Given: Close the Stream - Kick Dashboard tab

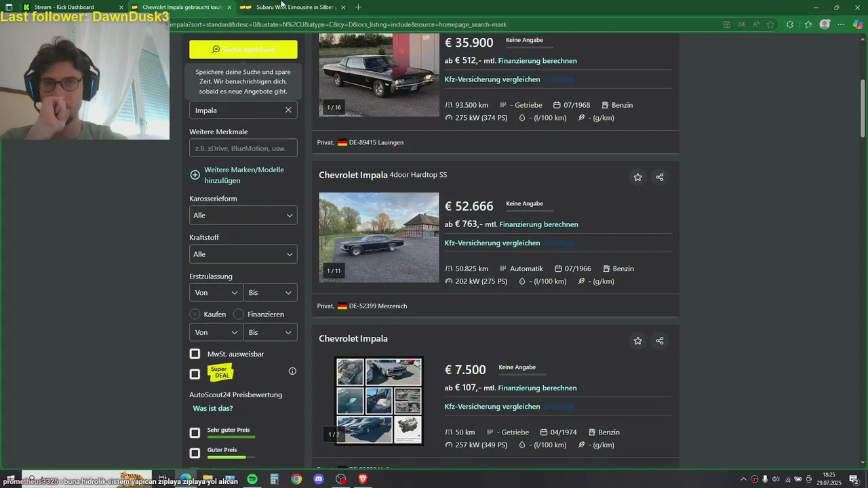Looking at the screenshot, I should pyautogui.click(x=121, y=7).
